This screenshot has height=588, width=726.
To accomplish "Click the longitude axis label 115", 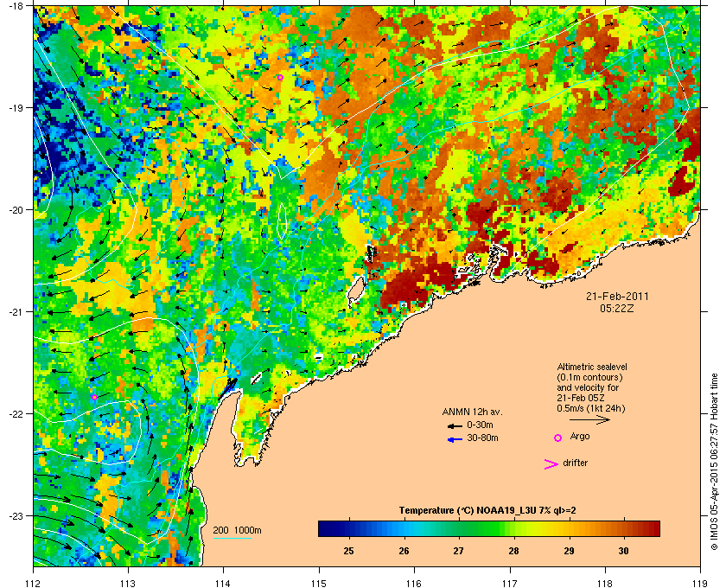I will point(319,583).
